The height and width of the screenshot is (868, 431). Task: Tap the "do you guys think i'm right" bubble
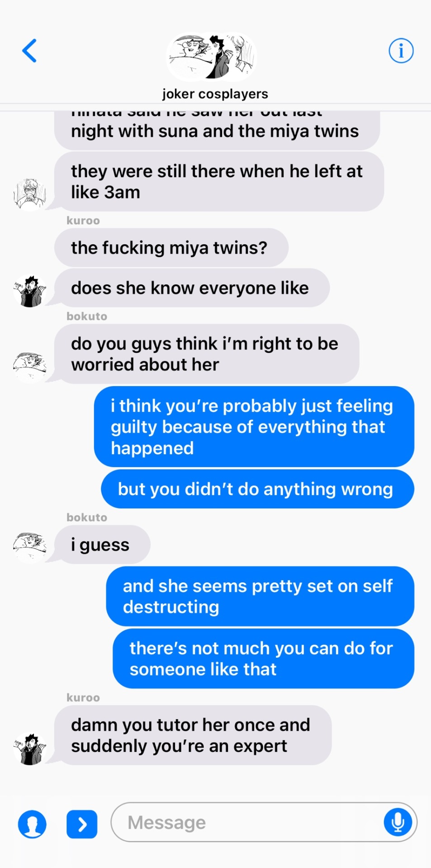point(207,354)
